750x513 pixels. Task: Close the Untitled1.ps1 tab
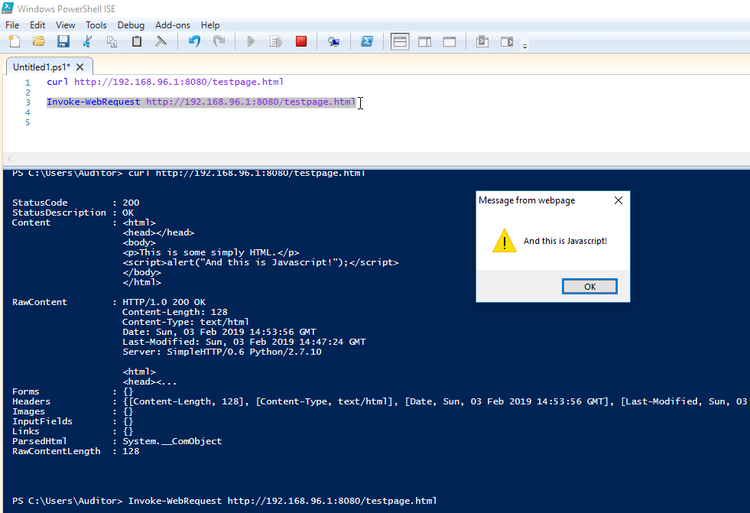pos(80,67)
